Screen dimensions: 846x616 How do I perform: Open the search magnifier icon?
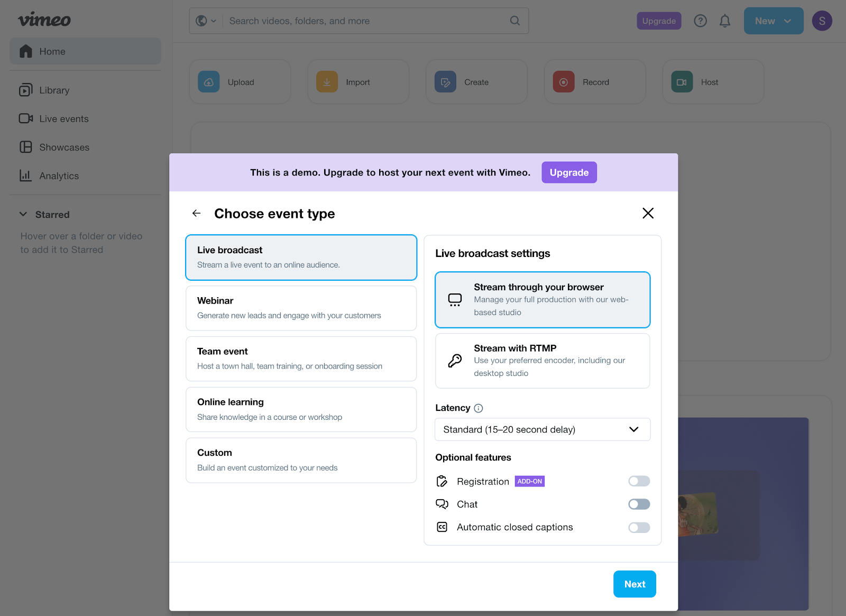[514, 21]
